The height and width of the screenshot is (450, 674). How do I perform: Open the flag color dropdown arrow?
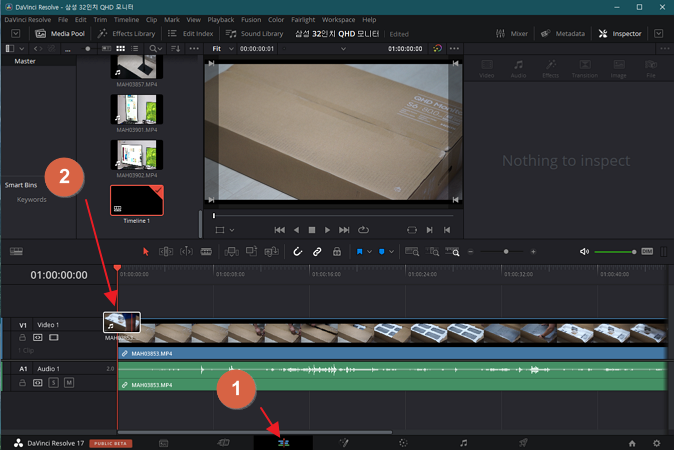(x=369, y=252)
